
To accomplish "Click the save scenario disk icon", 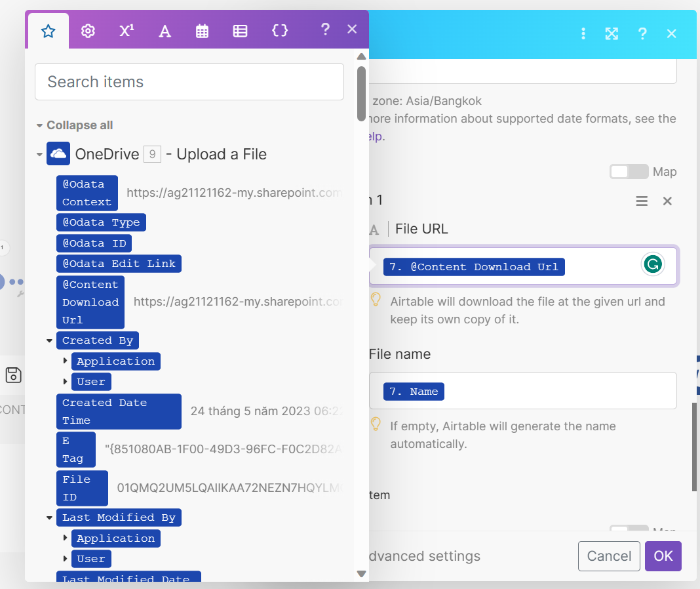I will pyautogui.click(x=13, y=375).
